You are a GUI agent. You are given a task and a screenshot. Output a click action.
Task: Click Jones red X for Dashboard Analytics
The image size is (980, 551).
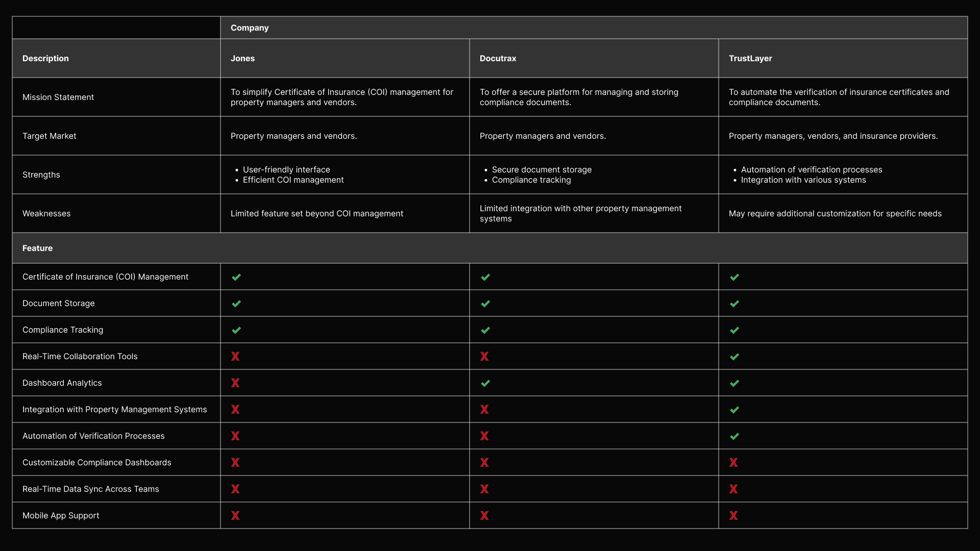pyautogui.click(x=235, y=383)
